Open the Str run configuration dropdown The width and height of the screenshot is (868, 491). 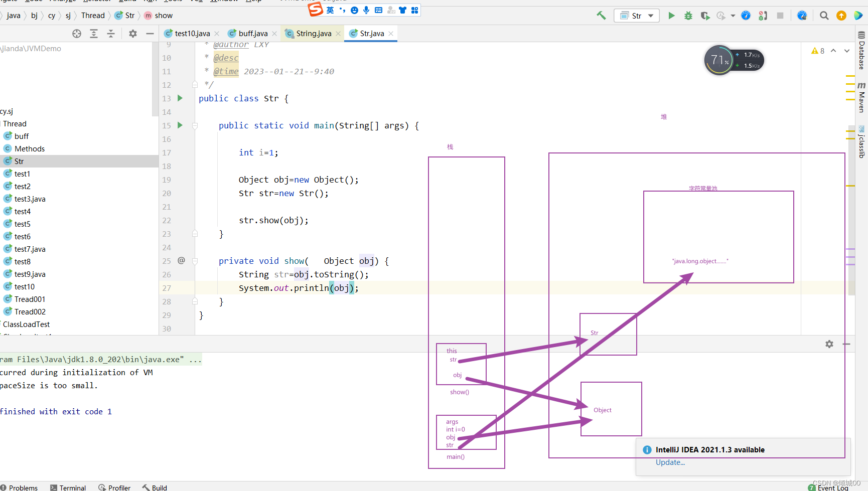point(636,16)
